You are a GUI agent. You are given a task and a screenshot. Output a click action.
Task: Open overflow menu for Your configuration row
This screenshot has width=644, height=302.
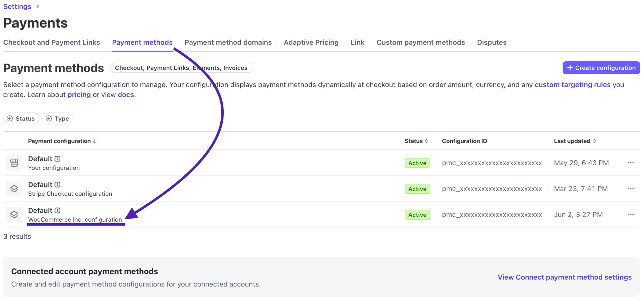pyautogui.click(x=630, y=163)
